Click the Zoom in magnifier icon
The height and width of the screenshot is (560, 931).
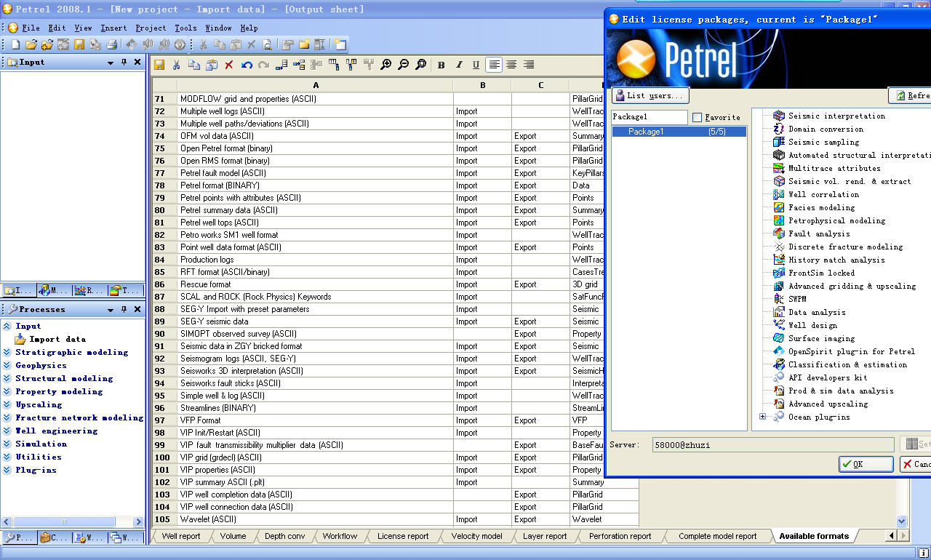click(386, 65)
